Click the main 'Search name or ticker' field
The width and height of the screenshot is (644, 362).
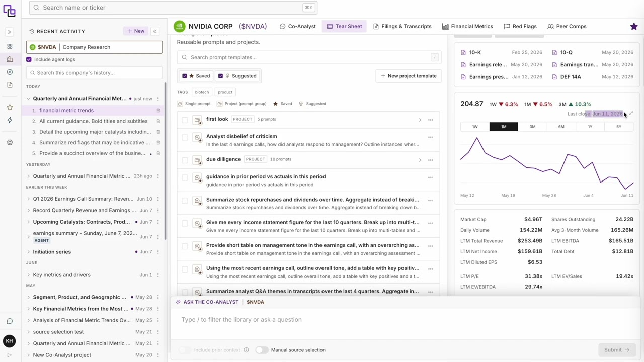pos(173,8)
